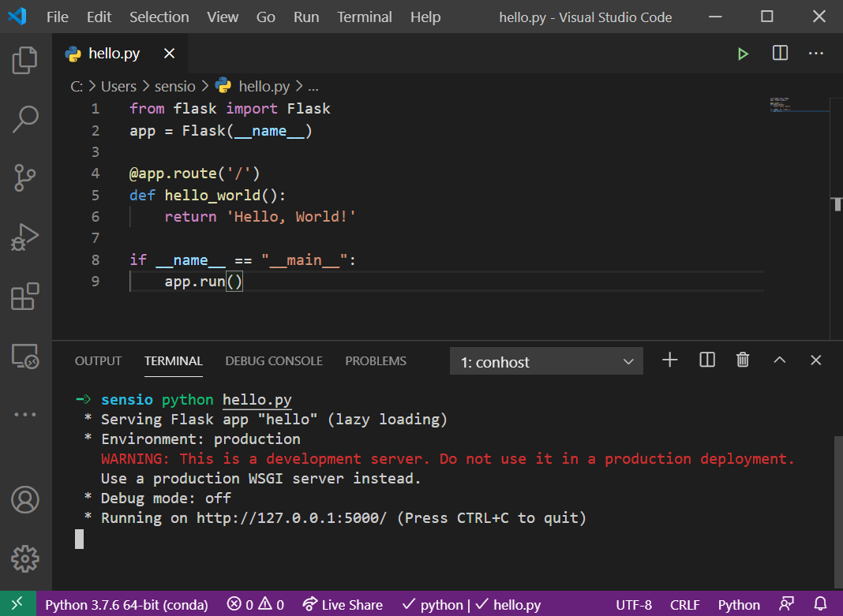Image resolution: width=843 pixels, height=616 pixels.
Task: Close the terminal panel
Action: pos(815,360)
